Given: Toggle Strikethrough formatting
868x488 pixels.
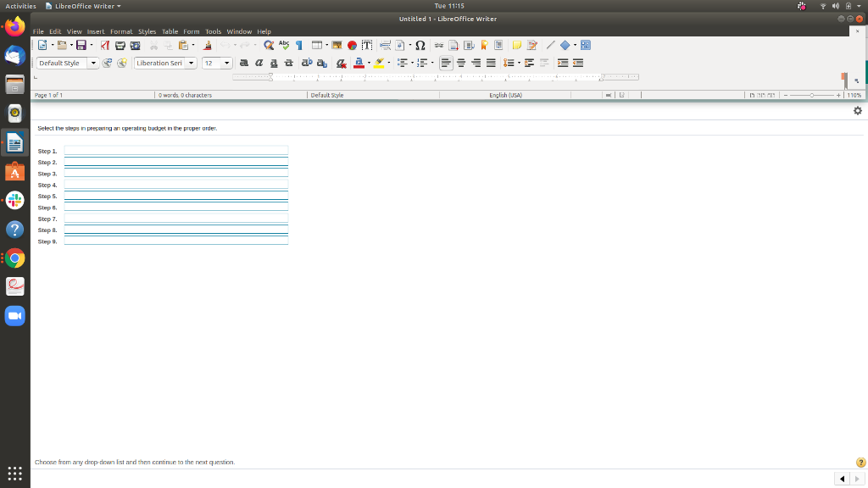Looking at the screenshot, I should coord(288,63).
